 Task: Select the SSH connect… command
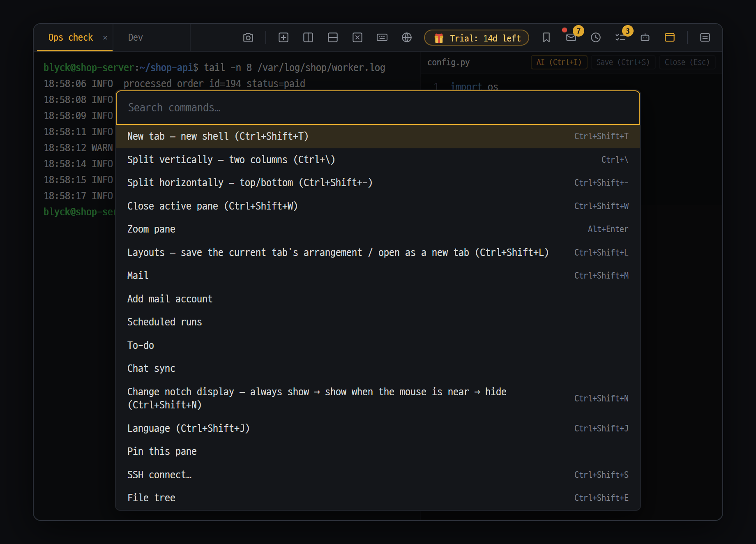click(x=378, y=475)
